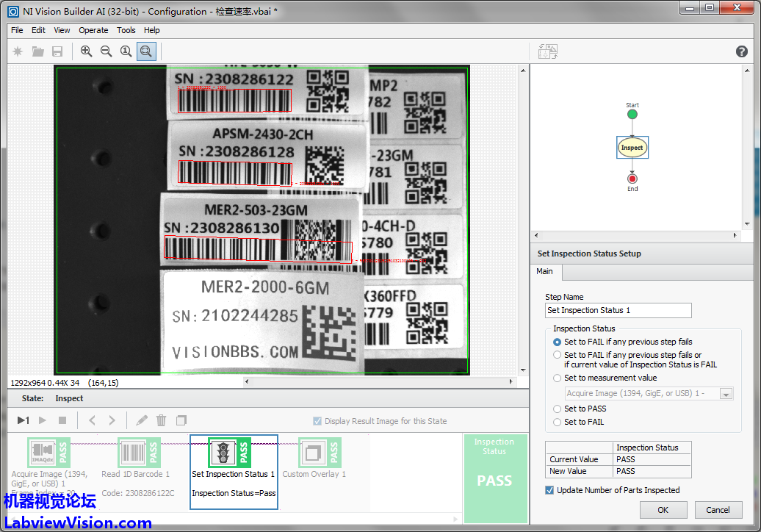Switch to the Main tab
Viewport: 761px width, 532px height.
[544, 271]
